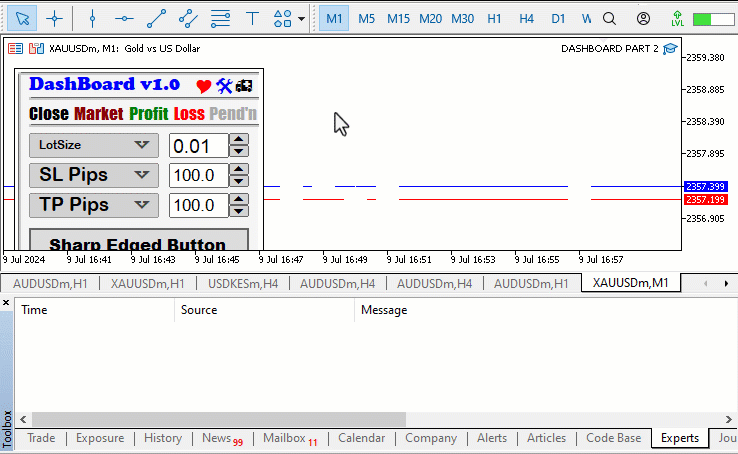Click the Loss dashboard label
Viewport: 738px width, 454px height.
click(x=189, y=113)
